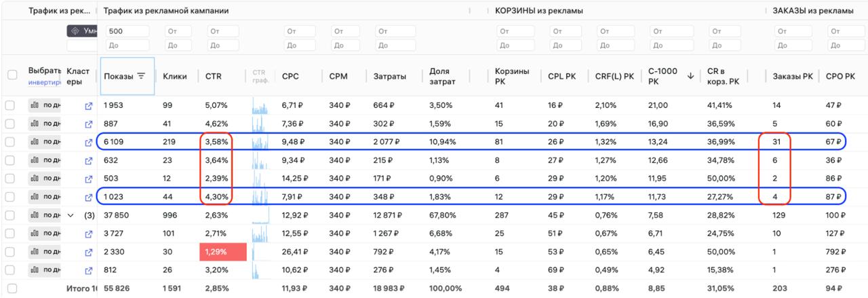Viewport: 868px width, 298px height.
Task: Sort by the CPL РК column header
Action: (561, 76)
